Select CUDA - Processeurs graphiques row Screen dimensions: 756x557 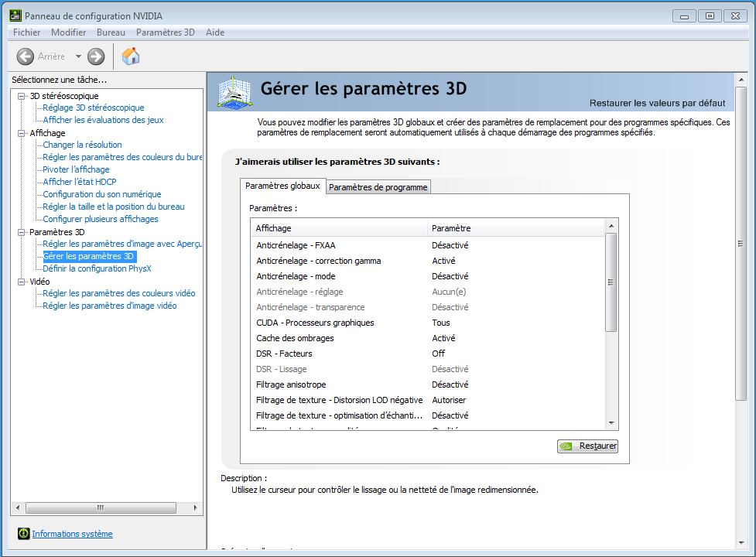point(428,323)
